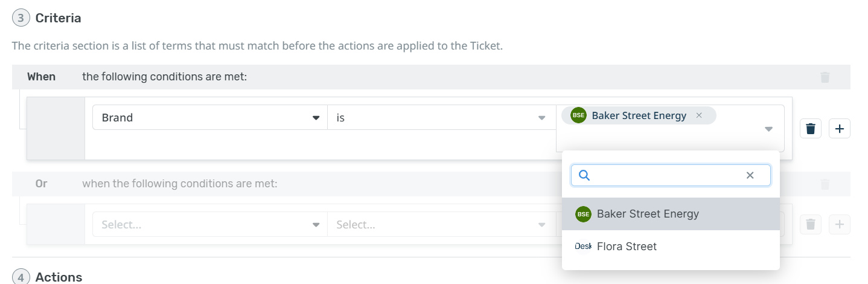This screenshot has height=284, width=868.
Task: Open the Brand field dropdown
Action: tap(209, 118)
